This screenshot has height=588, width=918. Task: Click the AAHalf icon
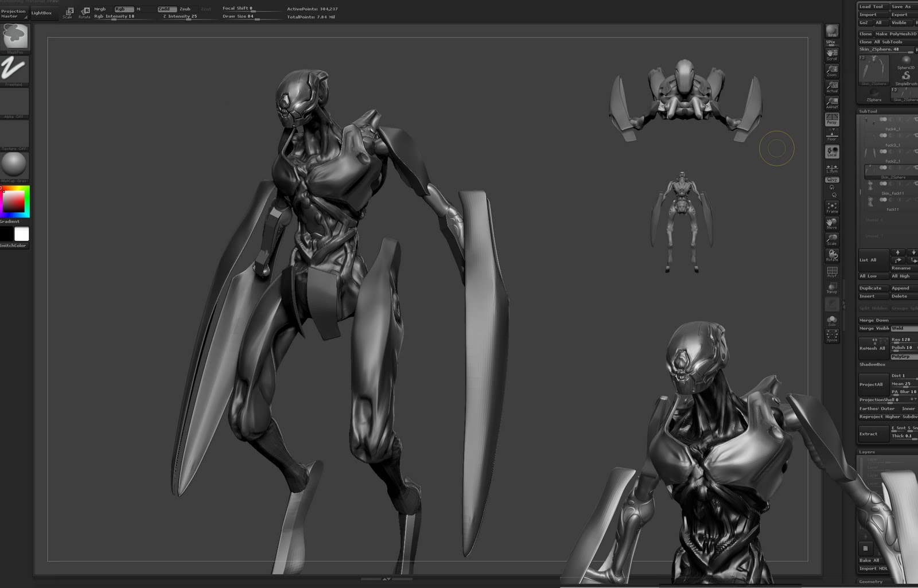tap(832, 103)
